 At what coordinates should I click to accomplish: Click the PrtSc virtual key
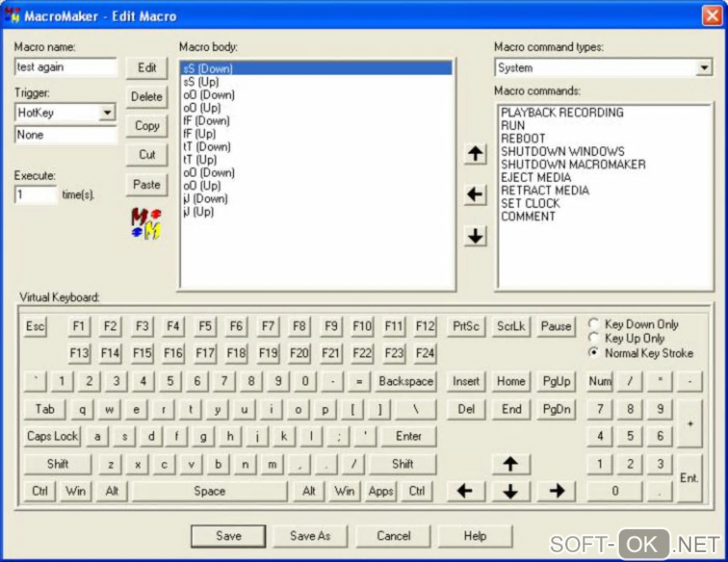pos(465,326)
